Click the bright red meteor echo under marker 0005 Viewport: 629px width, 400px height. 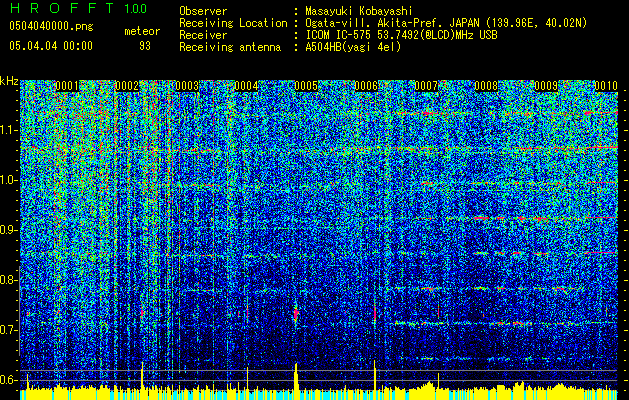296,313
